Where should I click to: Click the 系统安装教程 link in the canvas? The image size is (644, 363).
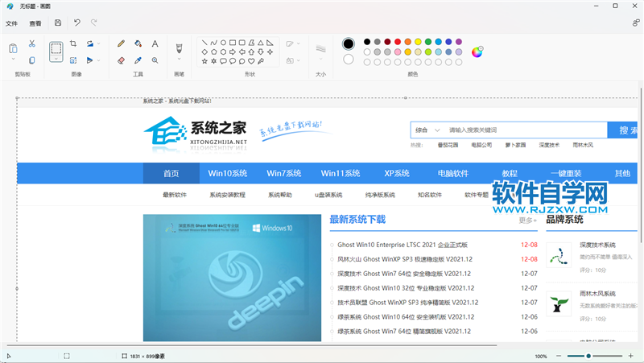point(228,195)
